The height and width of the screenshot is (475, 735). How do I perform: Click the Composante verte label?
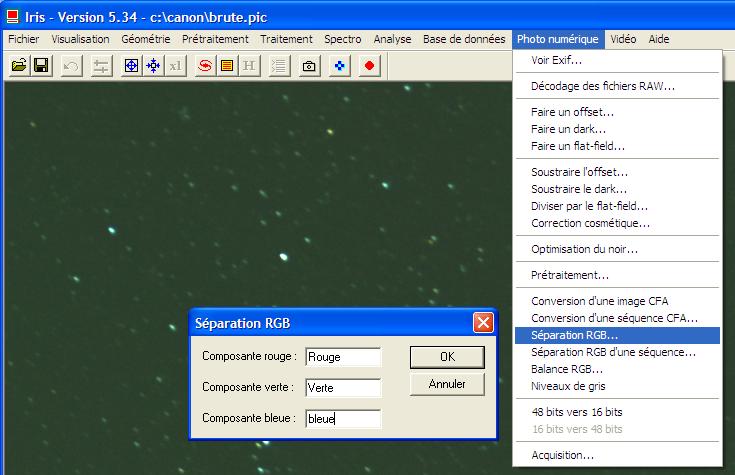coord(248,387)
